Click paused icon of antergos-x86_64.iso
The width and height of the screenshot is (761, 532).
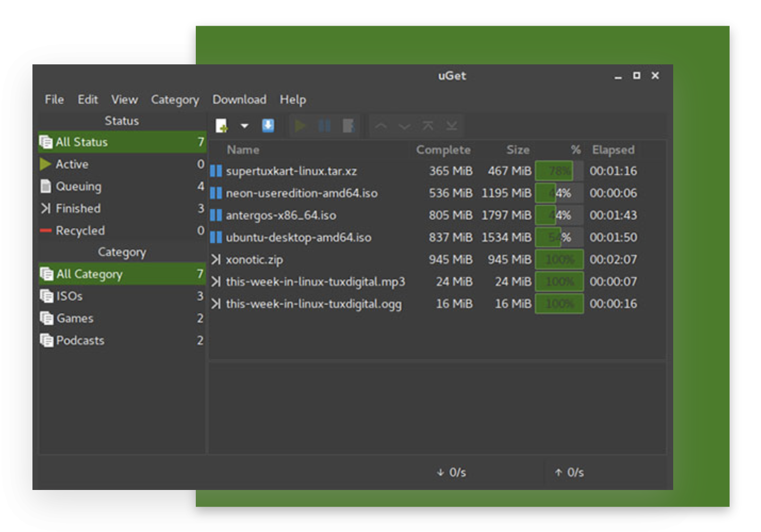pyautogui.click(x=216, y=215)
